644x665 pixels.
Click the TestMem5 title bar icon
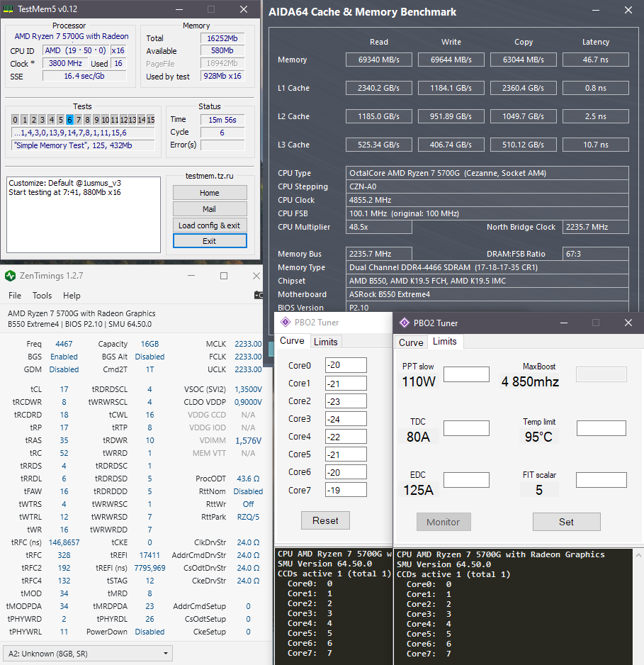(8, 9)
